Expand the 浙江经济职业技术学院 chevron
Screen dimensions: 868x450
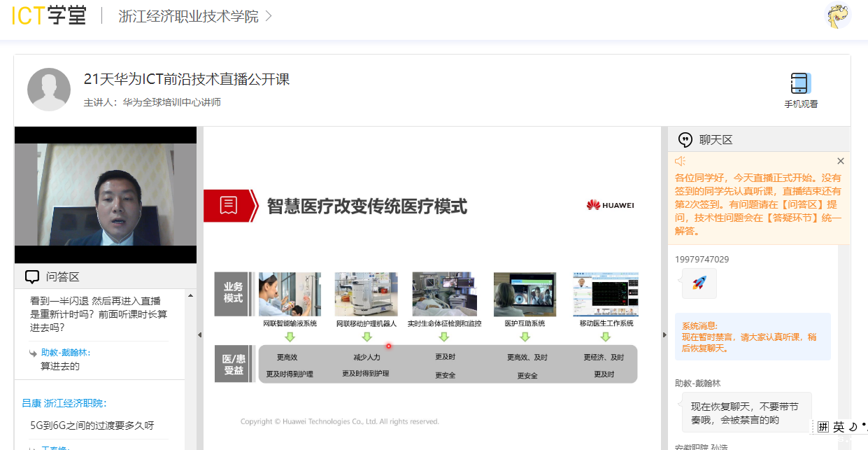[269, 16]
